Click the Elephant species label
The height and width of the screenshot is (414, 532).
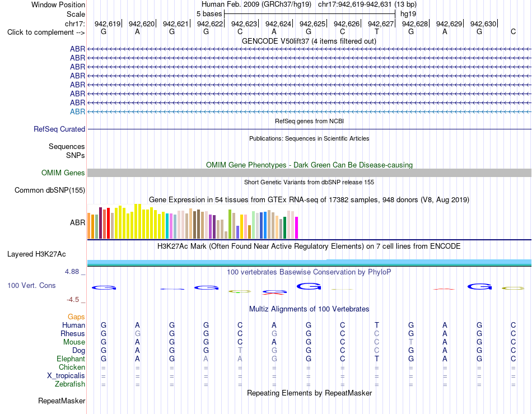tap(71, 359)
